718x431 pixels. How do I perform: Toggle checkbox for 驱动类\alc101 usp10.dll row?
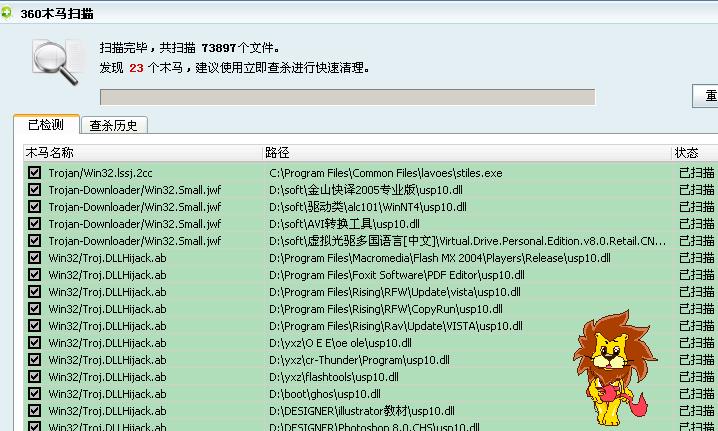click(34, 207)
